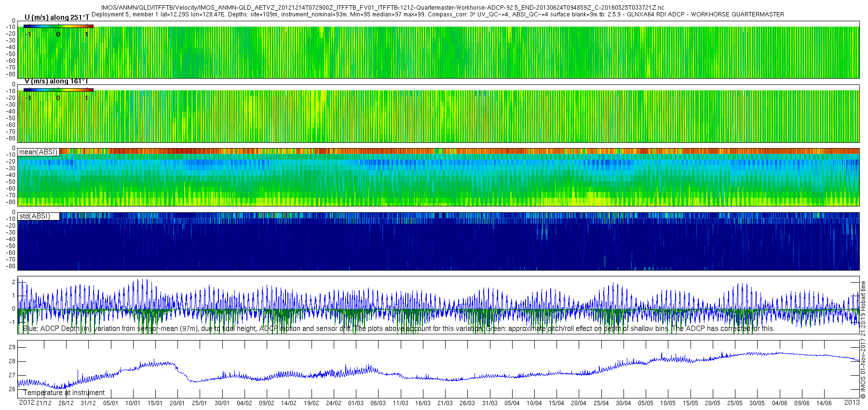Click the Deployment 5 metadata line
This screenshot has width=868, height=410.
[437, 14]
